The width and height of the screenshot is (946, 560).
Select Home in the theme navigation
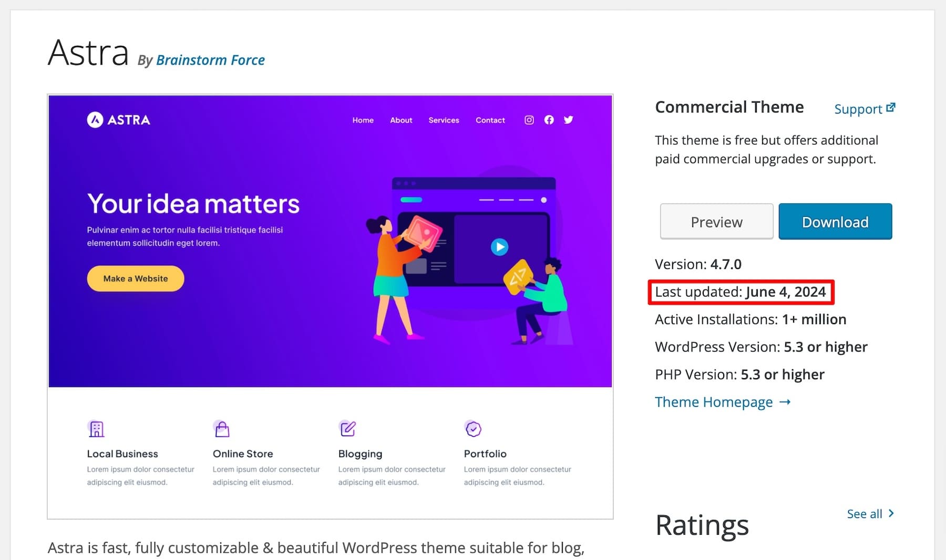click(363, 120)
